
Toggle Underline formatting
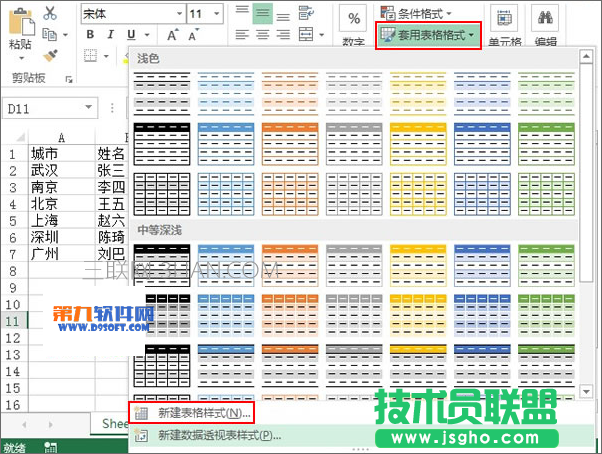131,35
